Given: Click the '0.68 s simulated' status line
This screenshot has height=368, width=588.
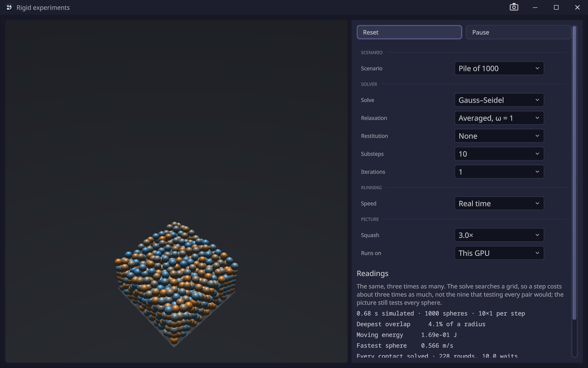Looking at the screenshot, I should tap(441, 314).
